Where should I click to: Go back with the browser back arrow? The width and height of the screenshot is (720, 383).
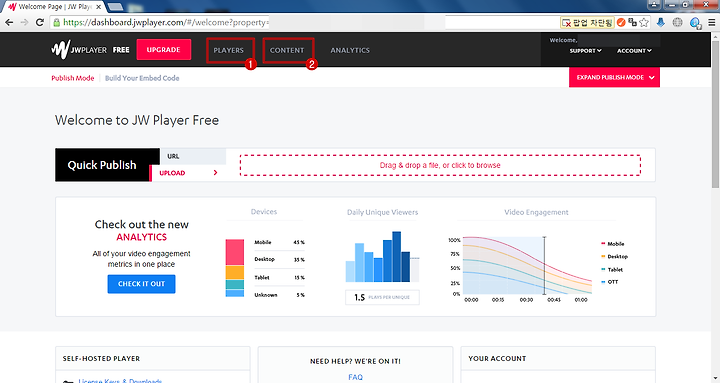click(x=9, y=22)
